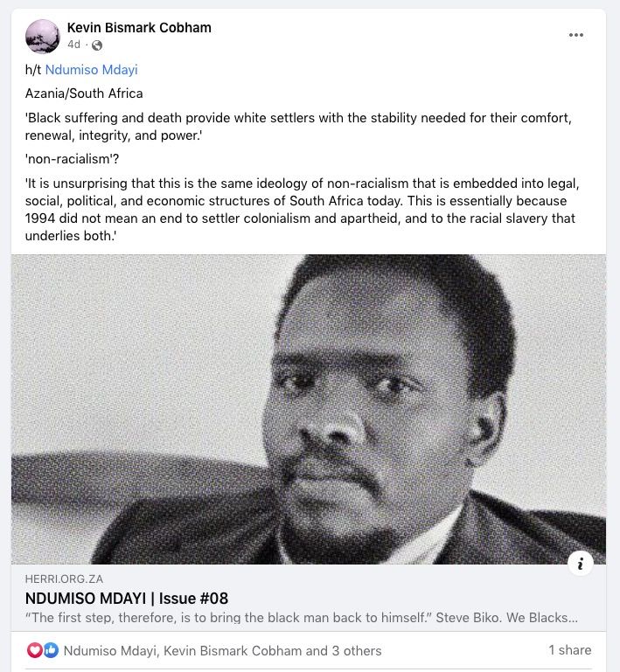The height and width of the screenshot is (672, 620).
Task: Click the info icon on the link image
Action: tap(581, 563)
